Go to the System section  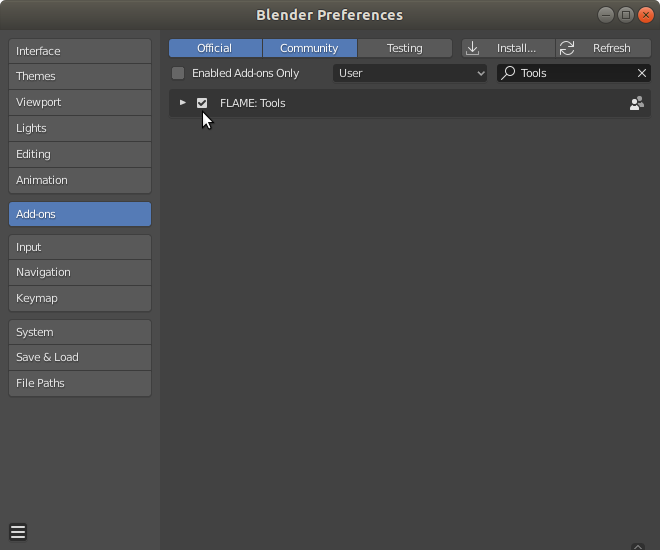(x=80, y=332)
